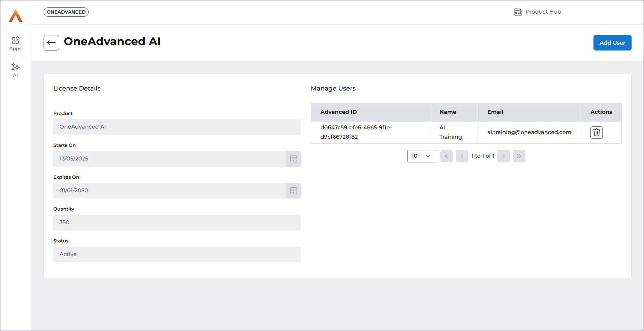This screenshot has width=644, height=331.
Task: Click the Product field OneAdvanced AI
Action: (177, 127)
